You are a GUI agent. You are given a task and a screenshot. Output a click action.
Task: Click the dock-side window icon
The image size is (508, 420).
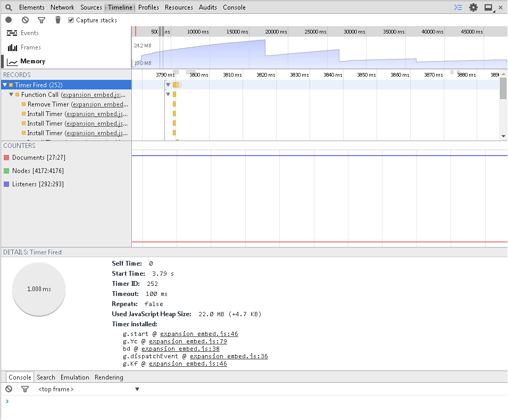[x=488, y=7]
